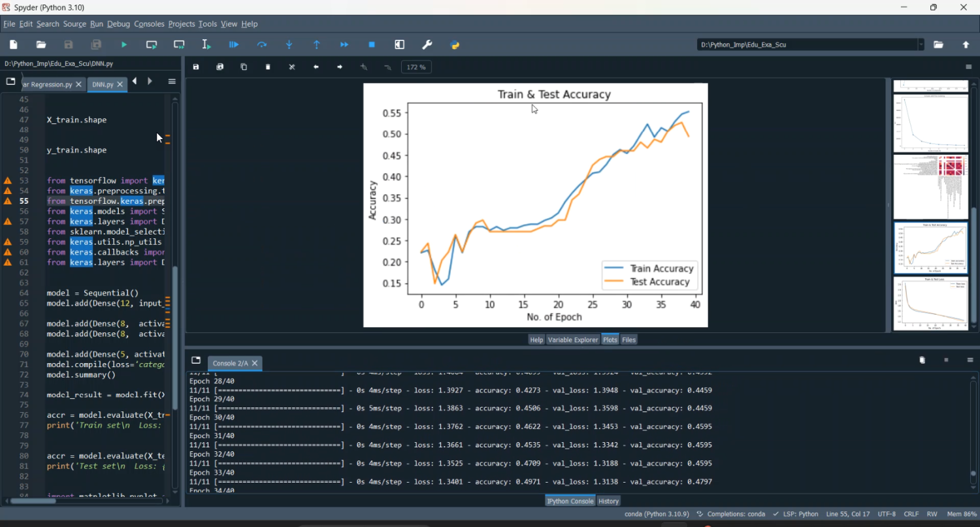The height and width of the screenshot is (527, 980).
Task: Zoom in on the plot
Action: coord(364,67)
